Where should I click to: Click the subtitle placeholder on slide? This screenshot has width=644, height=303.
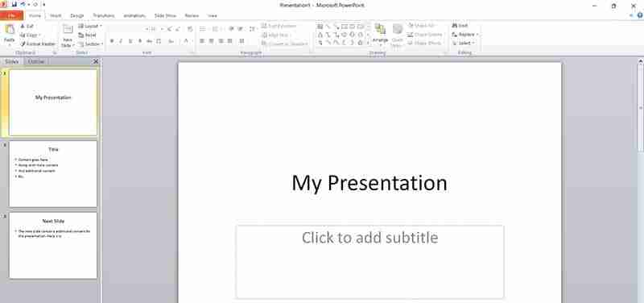369,262
